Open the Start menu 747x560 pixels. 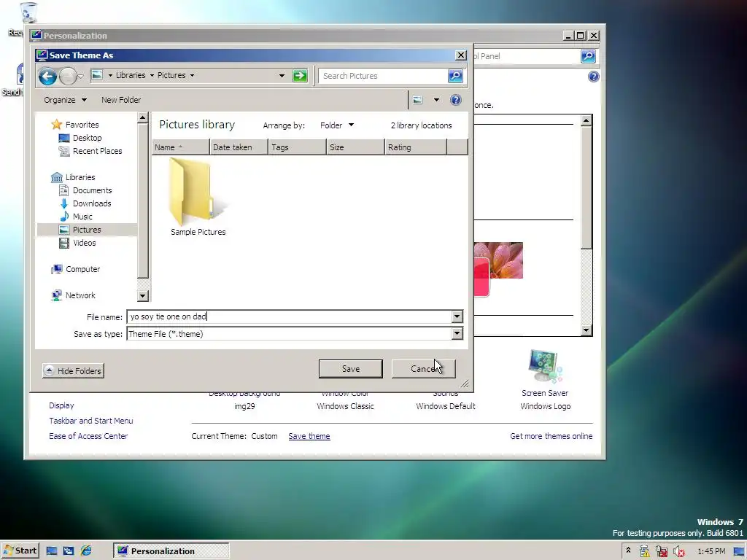coord(20,551)
